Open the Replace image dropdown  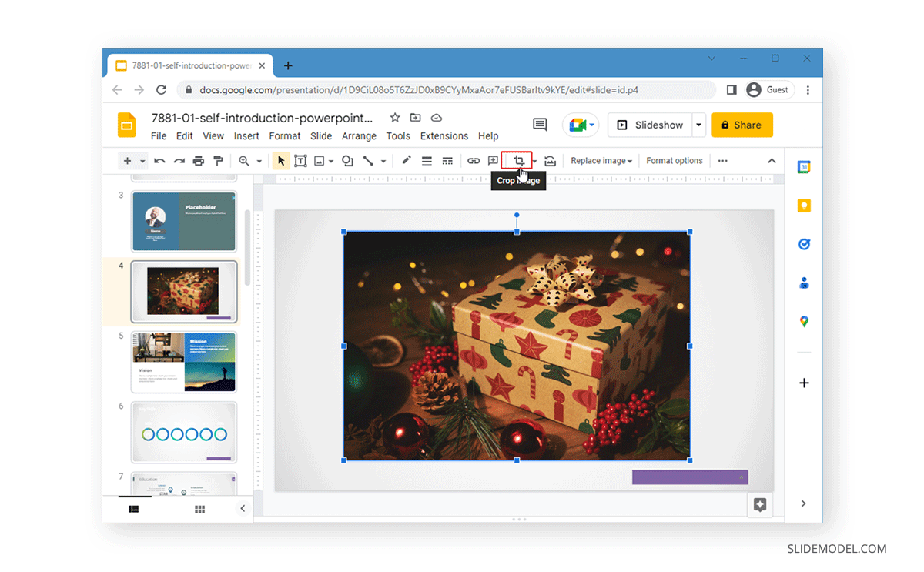pos(601,160)
